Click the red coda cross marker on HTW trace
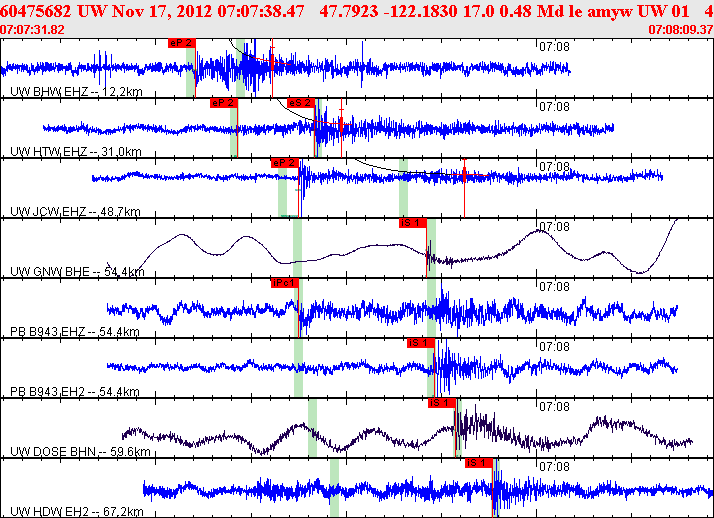Screen dimensions: 714x518 pyautogui.click(x=342, y=123)
